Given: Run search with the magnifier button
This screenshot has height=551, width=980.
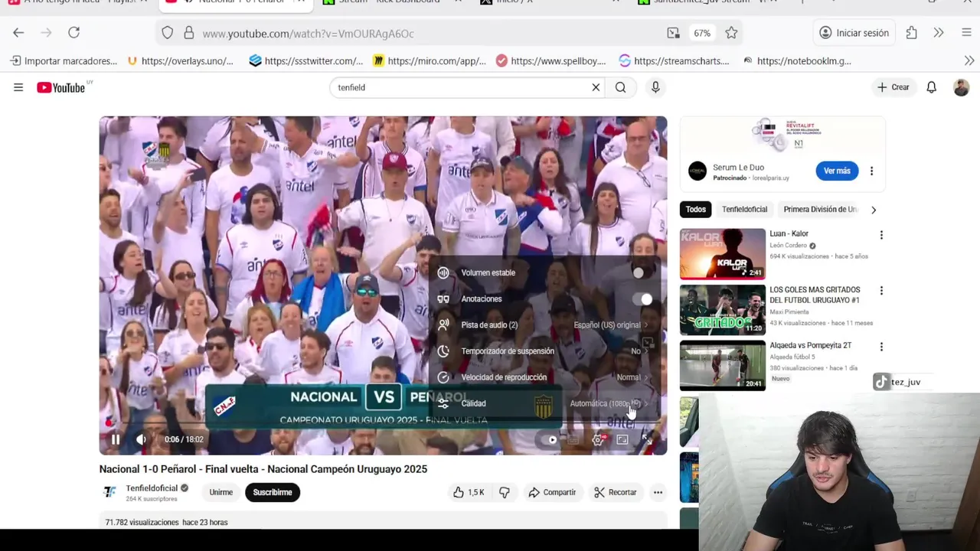Looking at the screenshot, I should [x=620, y=87].
